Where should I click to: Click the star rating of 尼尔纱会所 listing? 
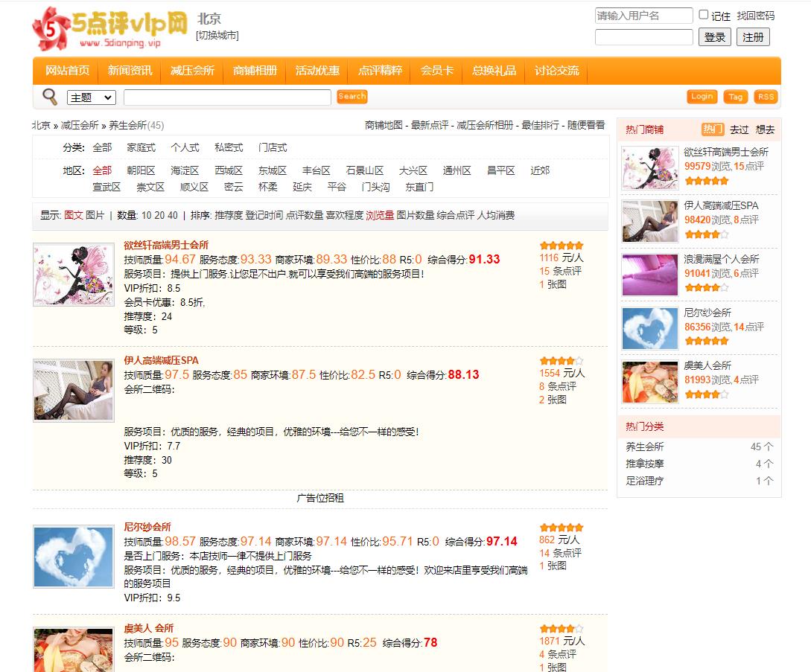pyautogui.click(x=561, y=528)
